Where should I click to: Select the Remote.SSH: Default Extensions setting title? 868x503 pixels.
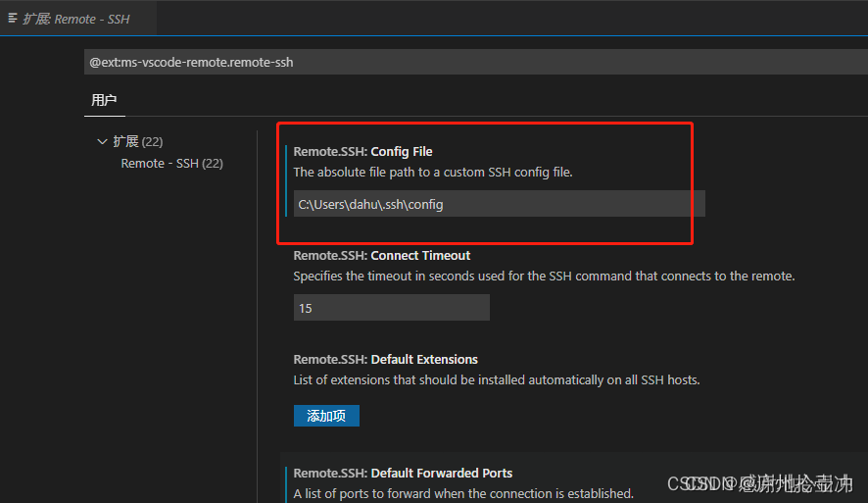tap(385, 360)
